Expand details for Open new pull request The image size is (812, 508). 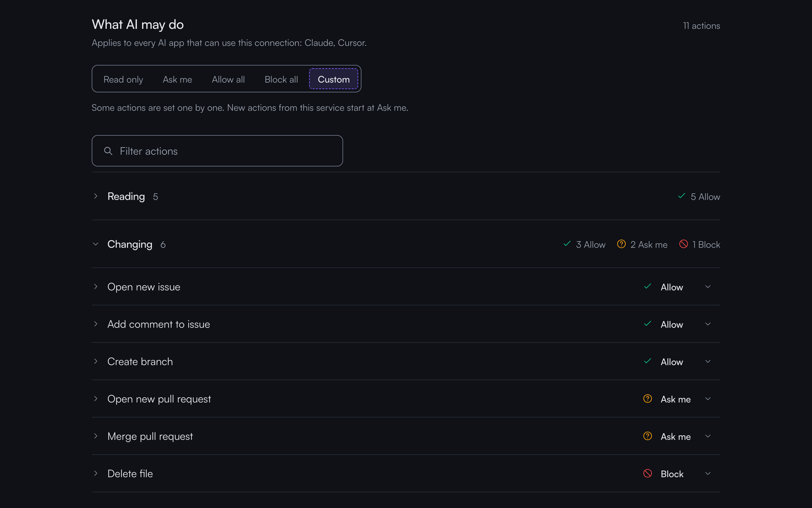(x=95, y=399)
